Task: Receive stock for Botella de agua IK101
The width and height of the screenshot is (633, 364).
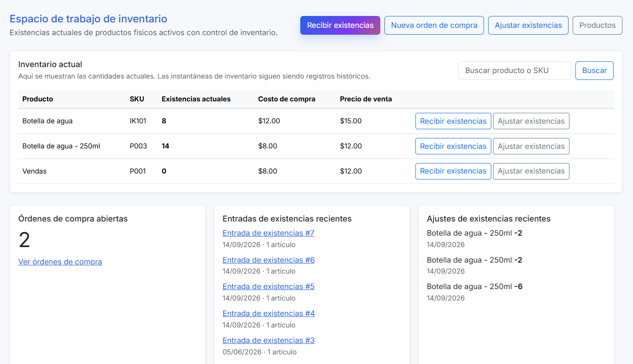Action: tap(453, 121)
